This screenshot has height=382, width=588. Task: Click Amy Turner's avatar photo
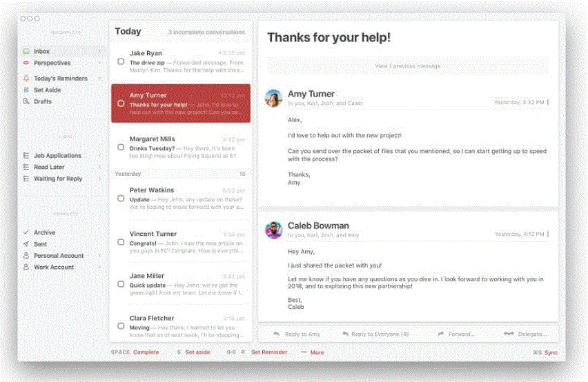point(274,98)
